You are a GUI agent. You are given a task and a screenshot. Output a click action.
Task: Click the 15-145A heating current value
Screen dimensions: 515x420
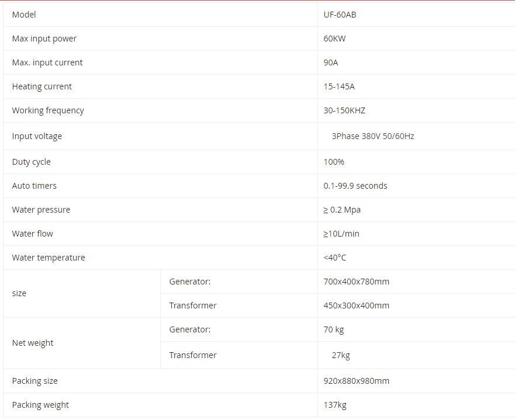[x=339, y=86]
